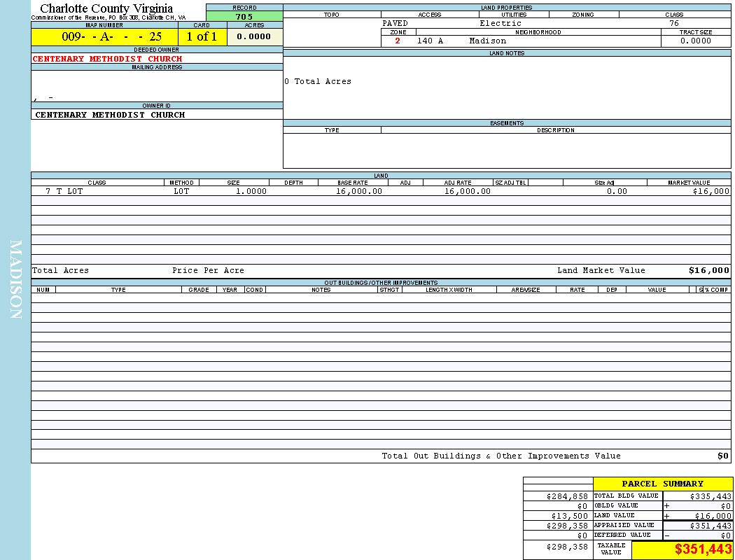Select the red Deeded Owner name

107,59
